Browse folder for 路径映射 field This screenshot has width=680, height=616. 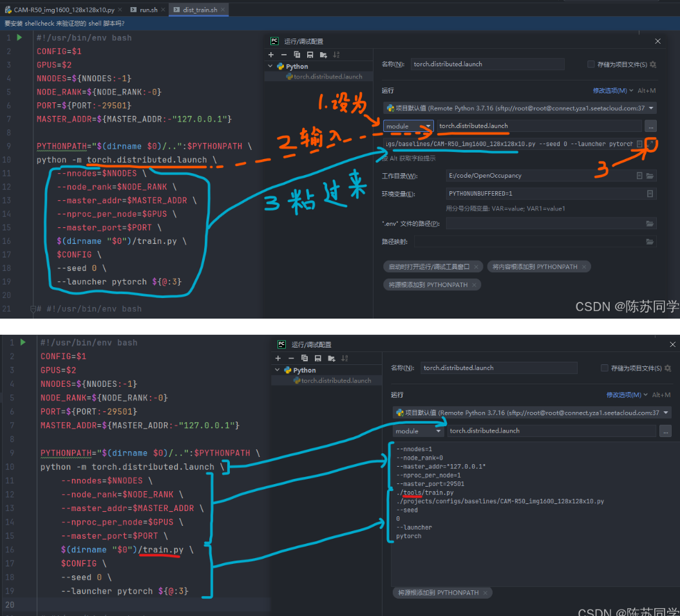pos(650,241)
